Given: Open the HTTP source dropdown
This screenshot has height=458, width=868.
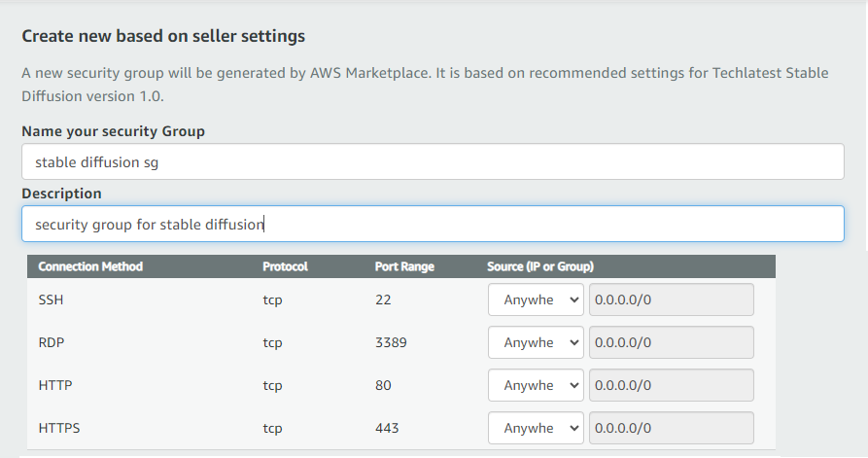Looking at the screenshot, I should (x=536, y=385).
